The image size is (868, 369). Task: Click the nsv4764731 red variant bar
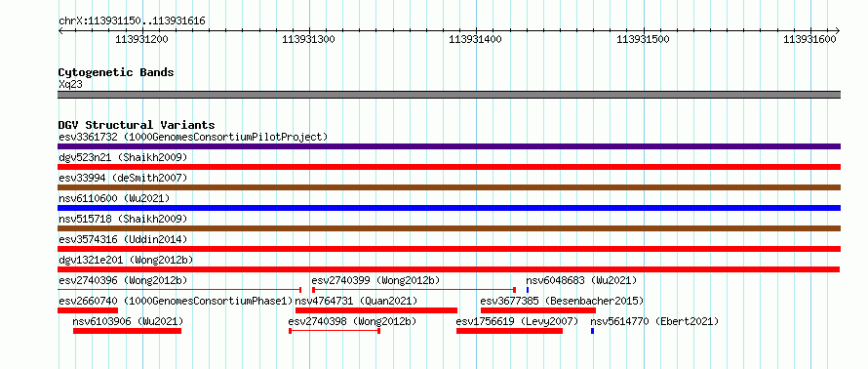[376, 310]
